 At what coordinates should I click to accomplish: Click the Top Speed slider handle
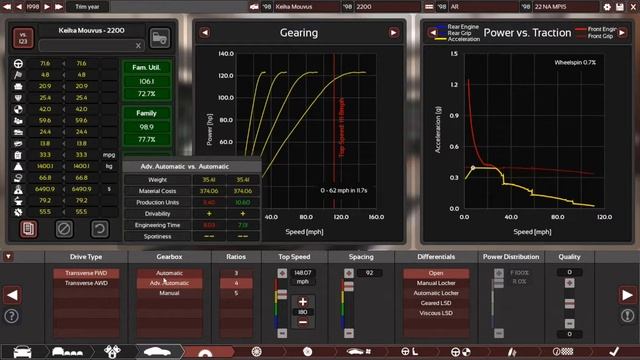click(x=282, y=294)
